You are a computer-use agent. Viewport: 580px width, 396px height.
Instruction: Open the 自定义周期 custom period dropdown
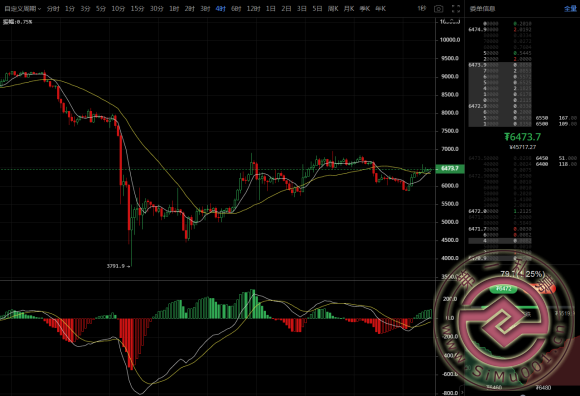click(x=22, y=9)
